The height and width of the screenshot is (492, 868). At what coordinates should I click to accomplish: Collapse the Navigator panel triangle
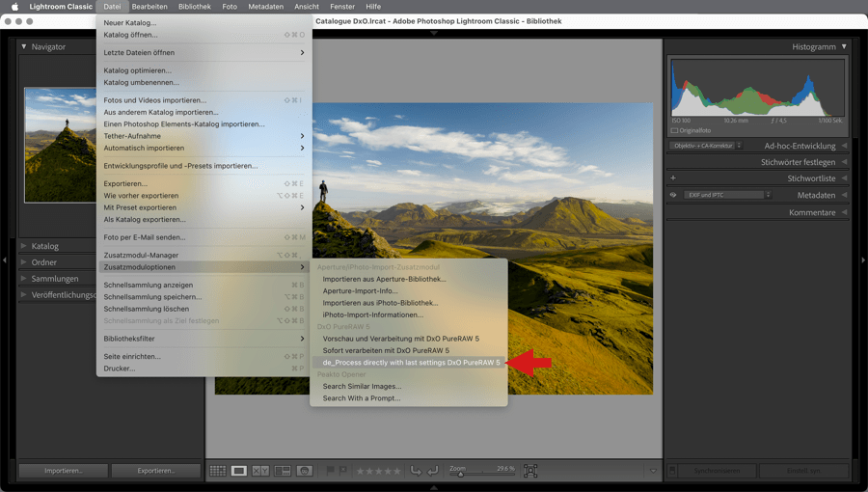click(x=24, y=46)
